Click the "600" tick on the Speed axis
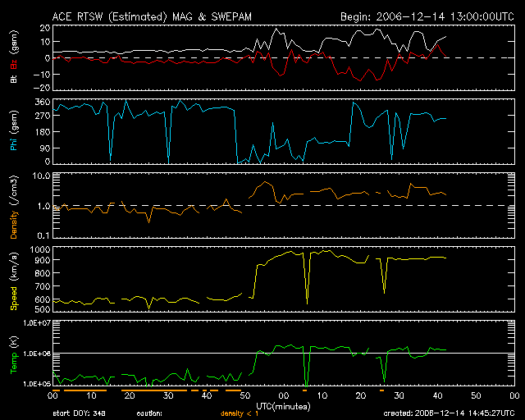The width and height of the screenshot is (525, 420). coord(43,299)
